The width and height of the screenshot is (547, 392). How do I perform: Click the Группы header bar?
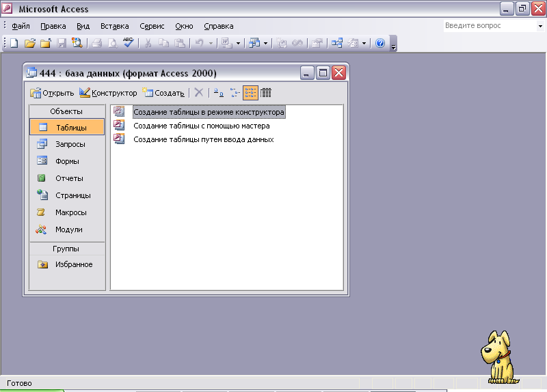67,249
